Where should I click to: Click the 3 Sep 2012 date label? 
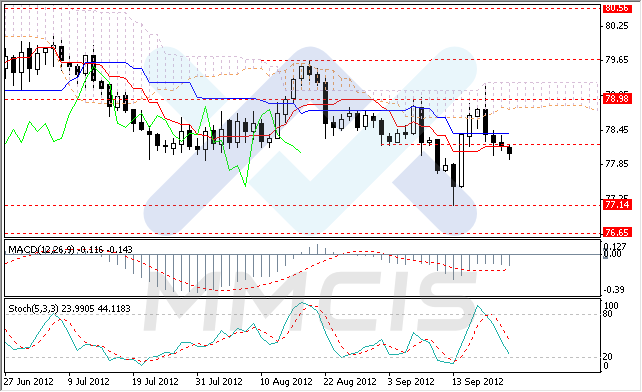click(x=411, y=382)
